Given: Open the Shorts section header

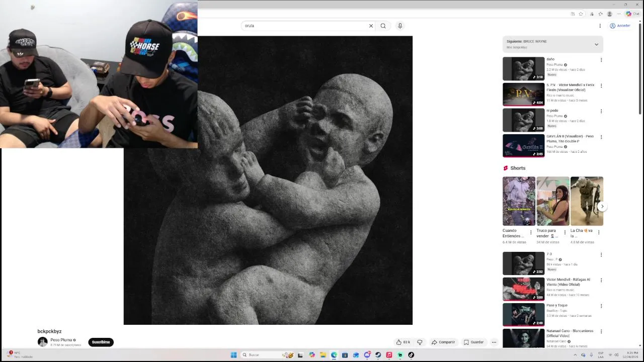Looking at the screenshot, I should click(514, 168).
